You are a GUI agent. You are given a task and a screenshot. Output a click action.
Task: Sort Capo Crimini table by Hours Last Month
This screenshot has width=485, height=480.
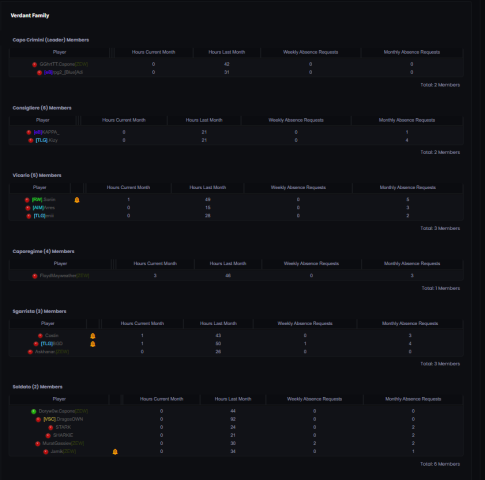[227, 52]
